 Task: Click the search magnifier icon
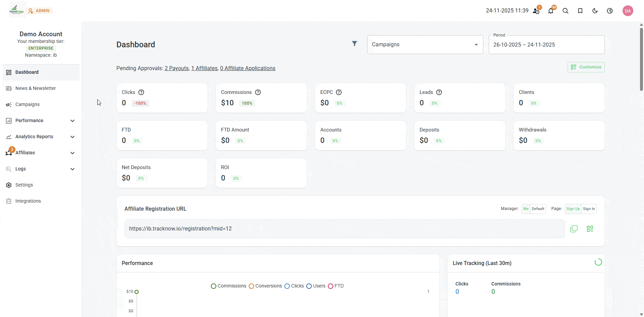pos(566,11)
